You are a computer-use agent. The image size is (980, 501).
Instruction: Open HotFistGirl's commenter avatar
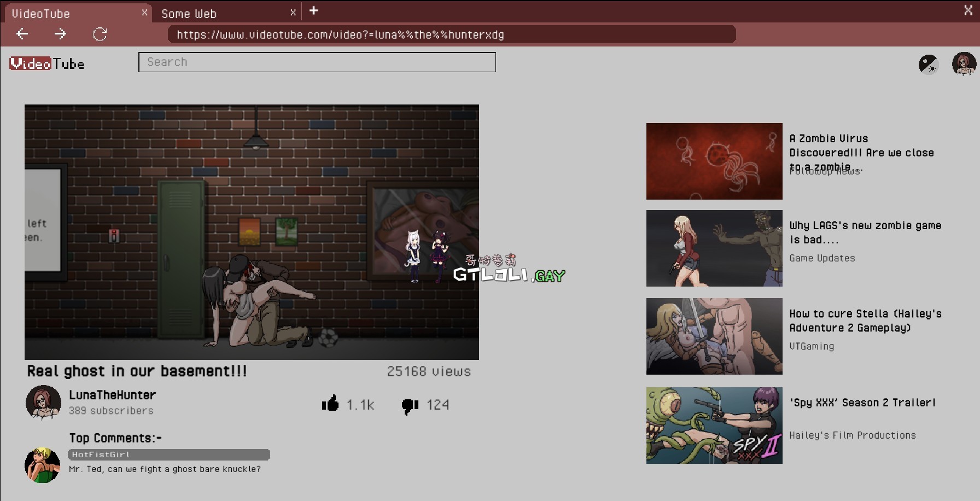[43, 465]
